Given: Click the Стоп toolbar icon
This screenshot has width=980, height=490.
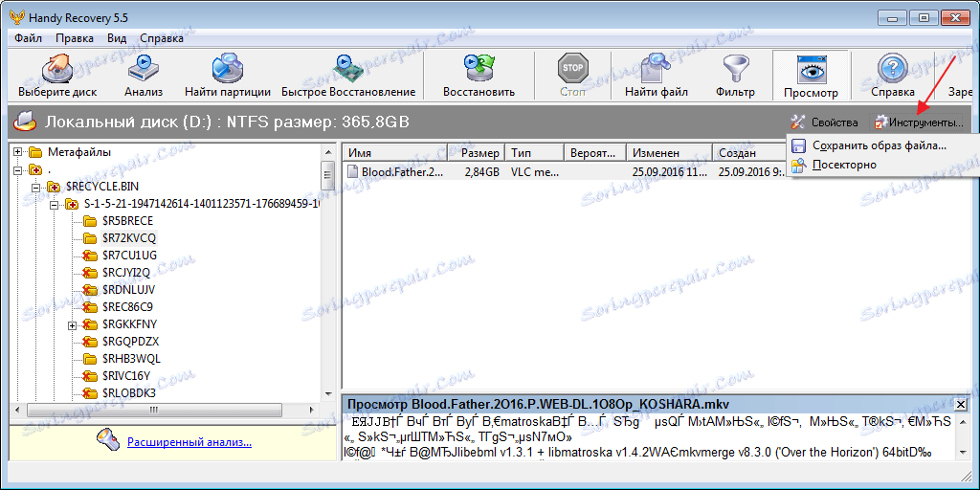Looking at the screenshot, I should [x=572, y=77].
